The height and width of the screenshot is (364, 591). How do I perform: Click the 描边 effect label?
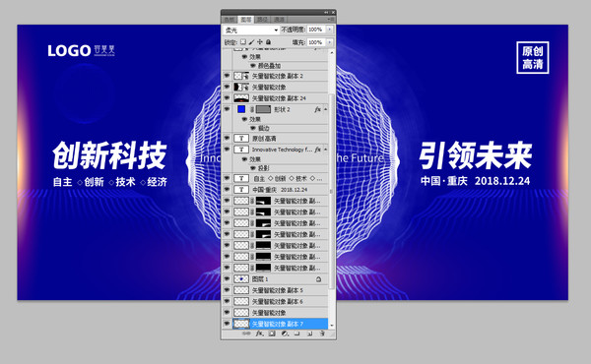pos(263,128)
